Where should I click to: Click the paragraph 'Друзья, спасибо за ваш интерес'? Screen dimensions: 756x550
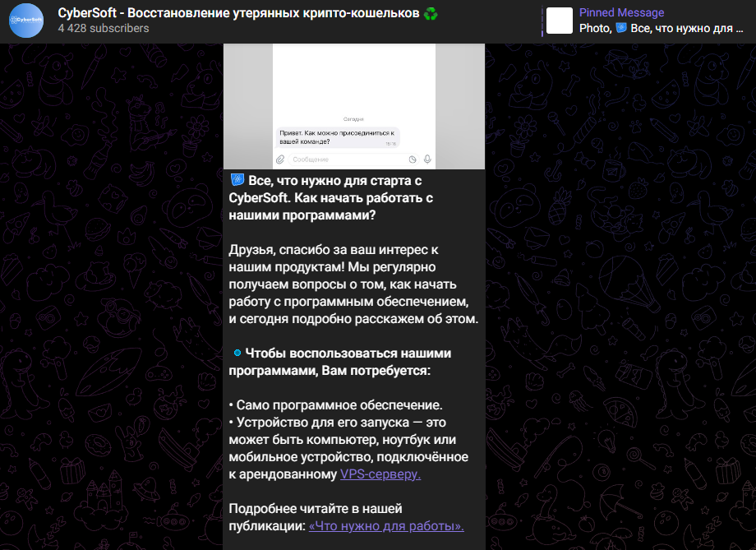point(353,284)
